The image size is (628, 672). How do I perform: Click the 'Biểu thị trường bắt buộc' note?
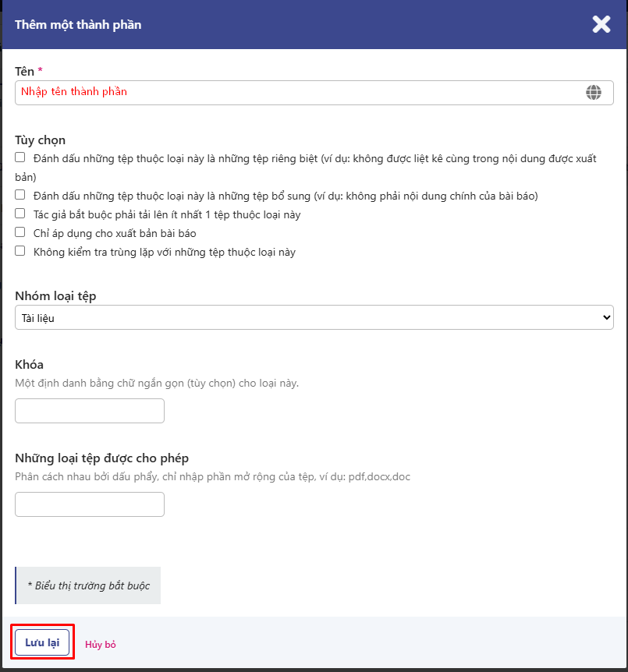pos(88,585)
